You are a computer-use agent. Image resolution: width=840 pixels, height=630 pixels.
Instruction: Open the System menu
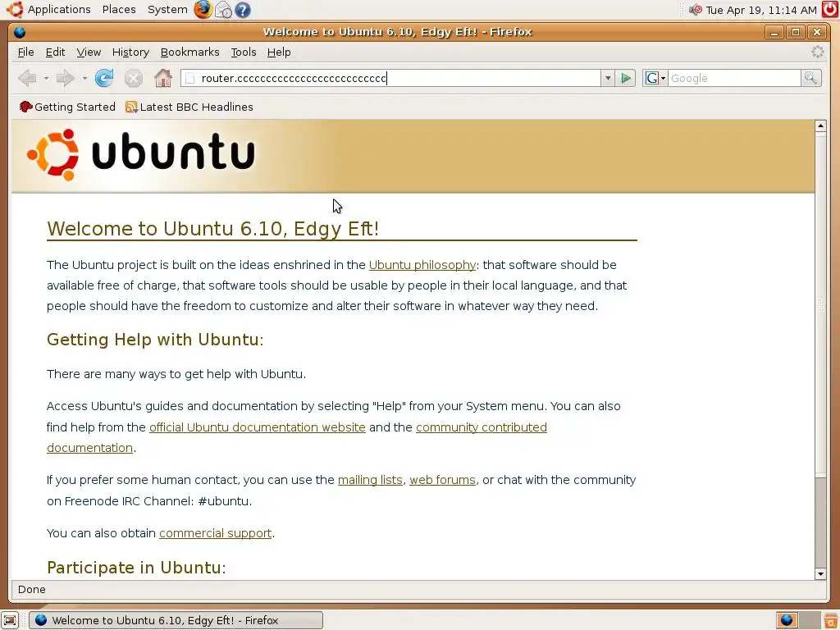click(167, 10)
